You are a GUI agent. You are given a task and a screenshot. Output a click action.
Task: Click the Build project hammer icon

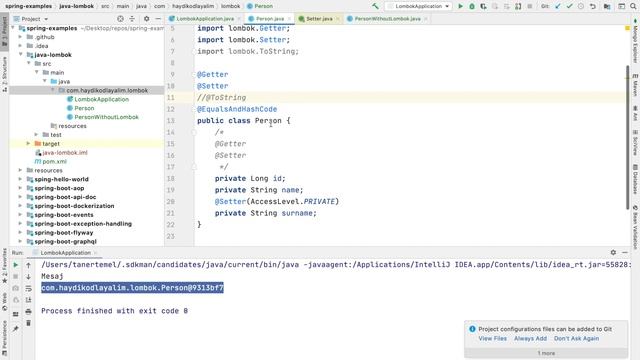[375, 6]
